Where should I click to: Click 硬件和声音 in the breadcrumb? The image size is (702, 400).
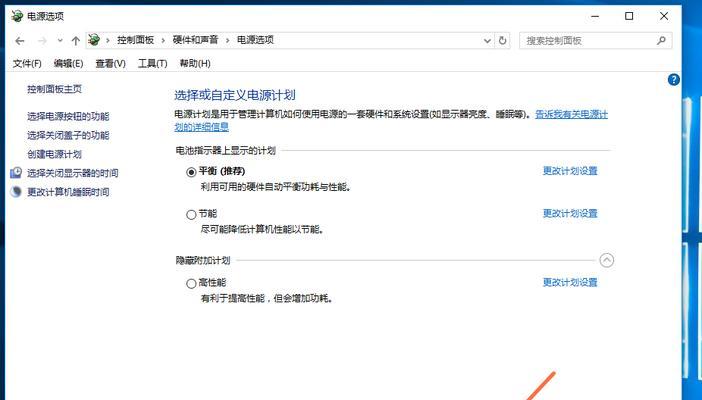coord(196,40)
